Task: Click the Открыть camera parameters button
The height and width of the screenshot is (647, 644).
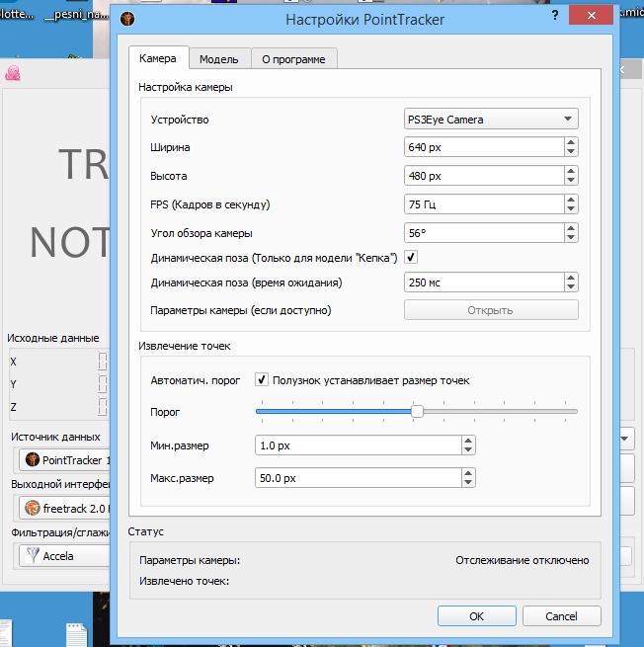Action: tap(491, 310)
